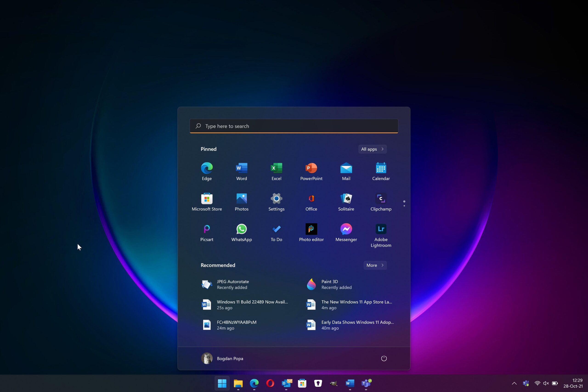Click the Type here to search box

[294, 126]
